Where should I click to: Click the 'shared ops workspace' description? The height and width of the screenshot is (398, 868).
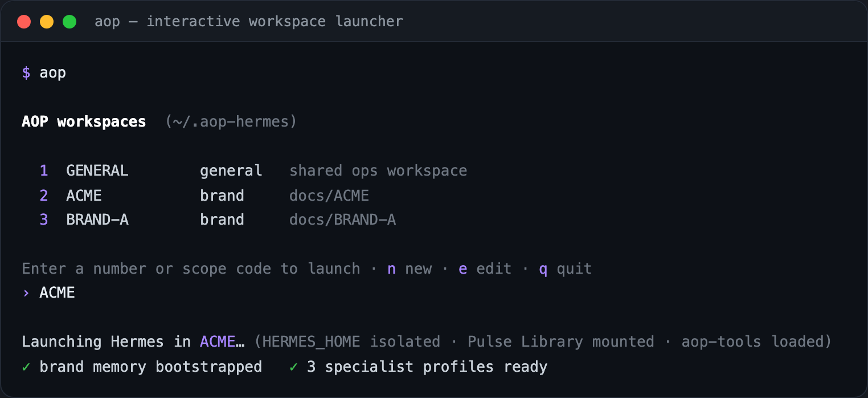(378, 171)
